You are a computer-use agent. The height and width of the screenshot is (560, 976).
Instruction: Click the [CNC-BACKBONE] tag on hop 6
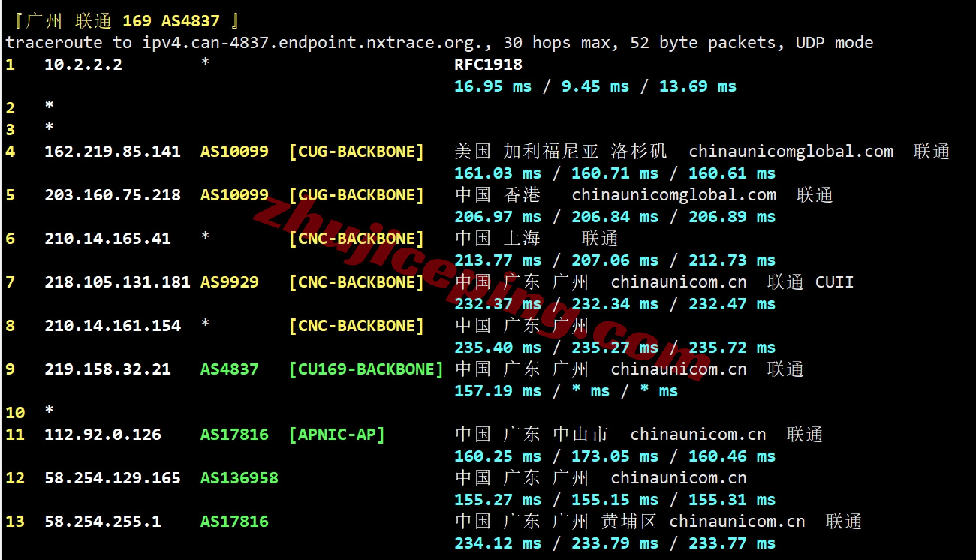point(357,238)
